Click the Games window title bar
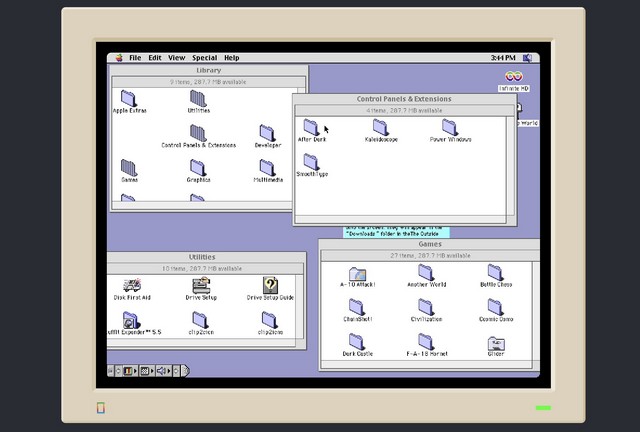 click(x=429, y=244)
